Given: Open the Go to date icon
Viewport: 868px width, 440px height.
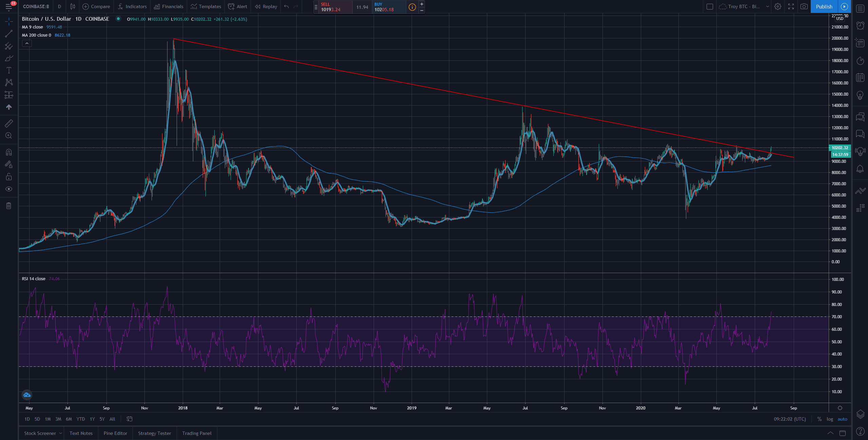Looking at the screenshot, I should [x=129, y=419].
